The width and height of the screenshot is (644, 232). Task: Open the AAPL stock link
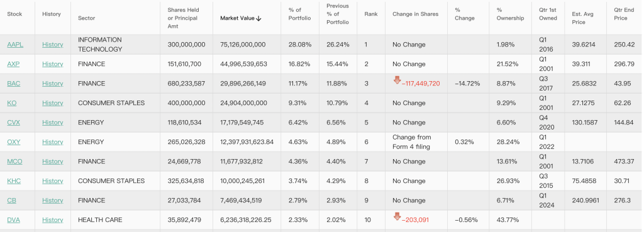click(15, 45)
